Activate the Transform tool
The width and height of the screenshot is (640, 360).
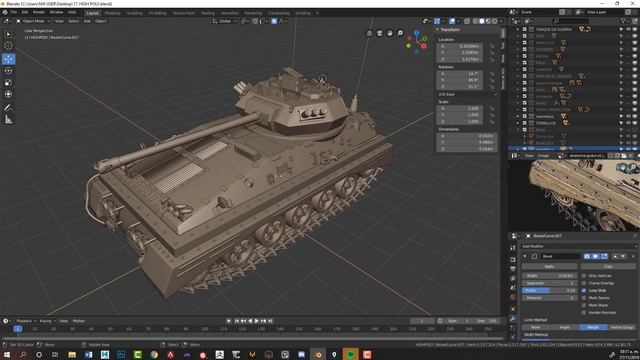point(9,94)
